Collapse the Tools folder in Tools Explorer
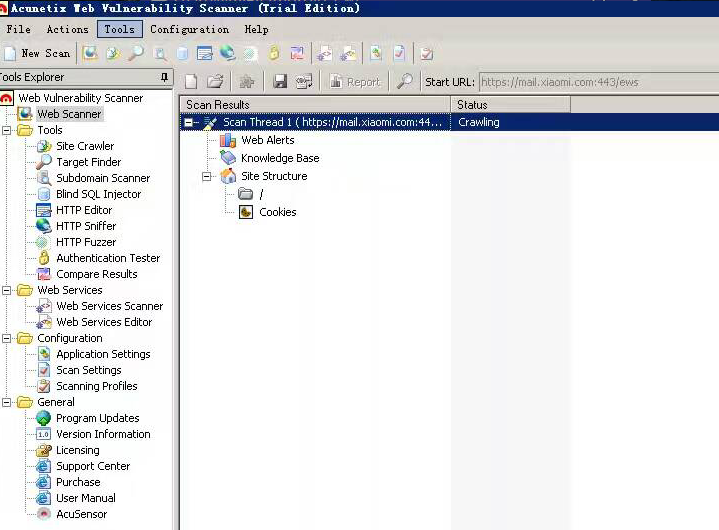This screenshot has height=530, width=719. (x=7, y=130)
